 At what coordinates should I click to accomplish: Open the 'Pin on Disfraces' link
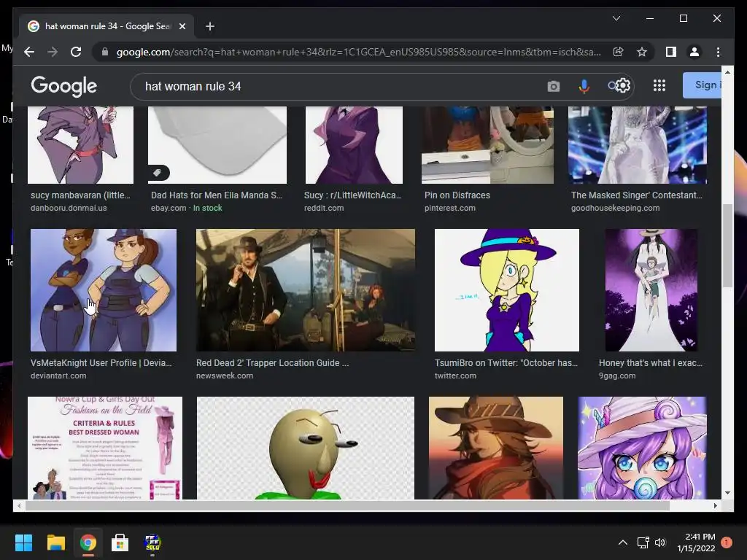457,195
